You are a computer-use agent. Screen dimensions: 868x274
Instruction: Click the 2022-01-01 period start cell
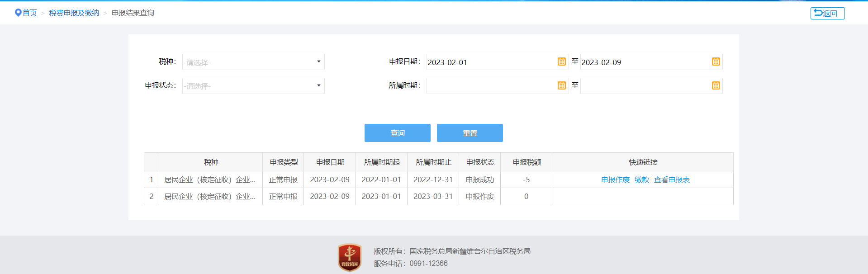click(382, 180)
